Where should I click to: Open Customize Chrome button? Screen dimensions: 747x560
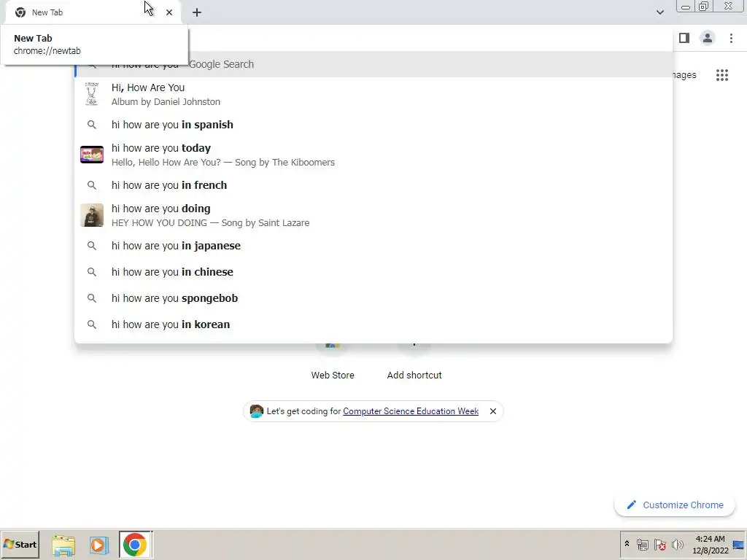675,505
